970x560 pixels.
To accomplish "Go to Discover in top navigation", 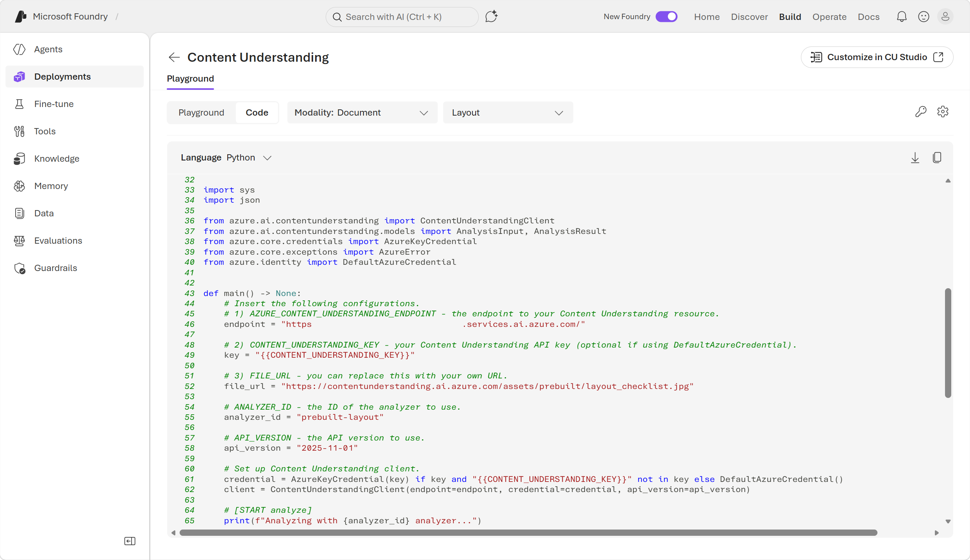I will (749, 17).
